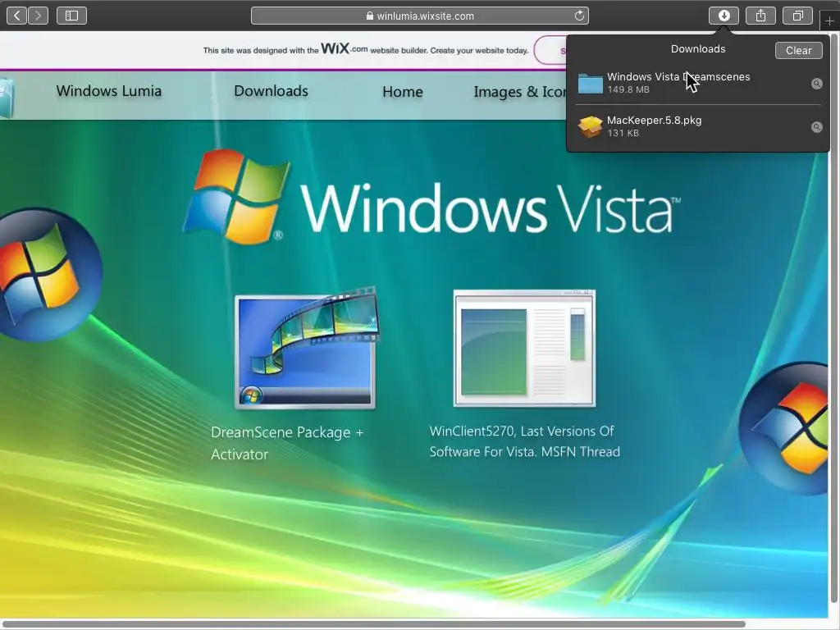Click the Windows Vista Dreamscenes folder icon

coord(591,84)
